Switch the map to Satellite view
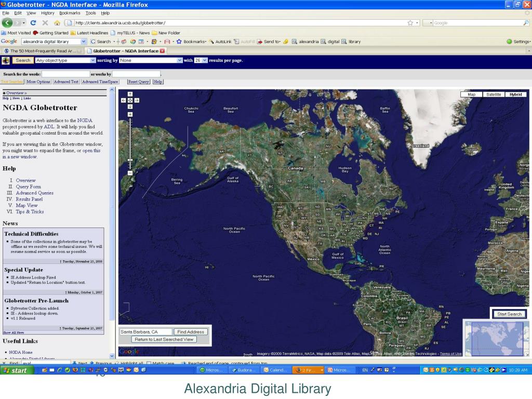The image size is (532, 399). 494,95
